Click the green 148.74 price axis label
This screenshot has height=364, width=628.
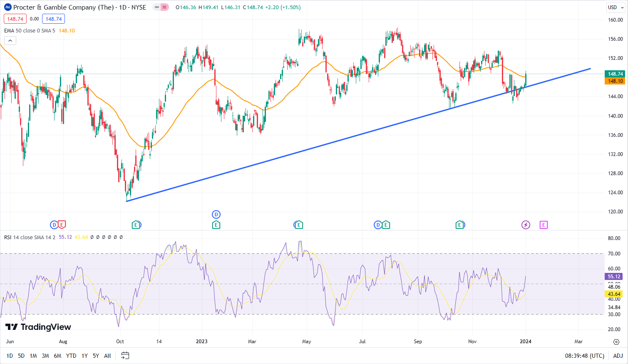pos(615,74)
